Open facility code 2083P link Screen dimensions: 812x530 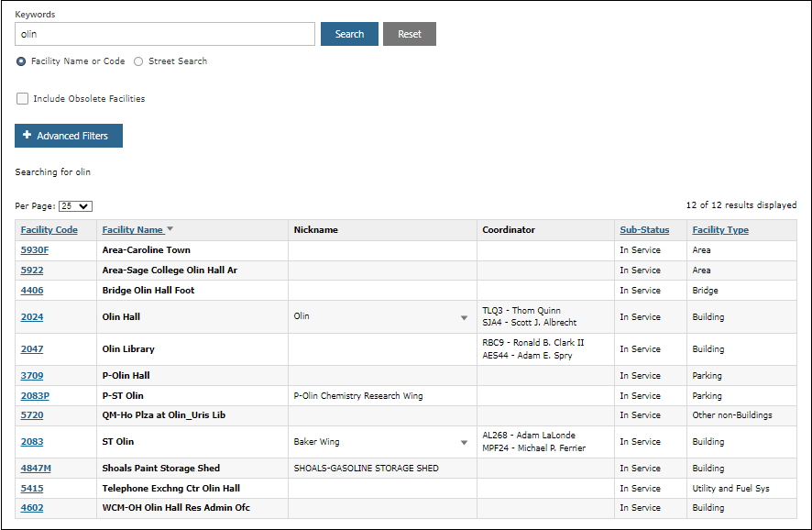(35, 396)
